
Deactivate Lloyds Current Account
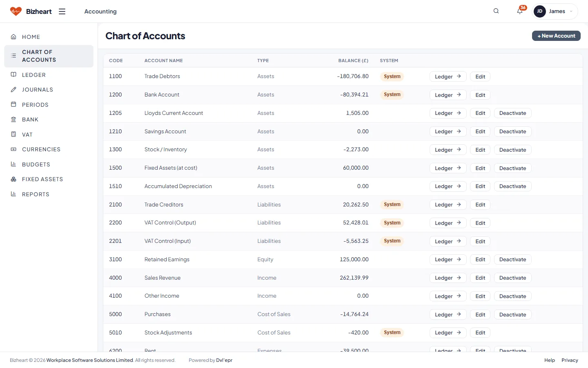click(512, 113)
